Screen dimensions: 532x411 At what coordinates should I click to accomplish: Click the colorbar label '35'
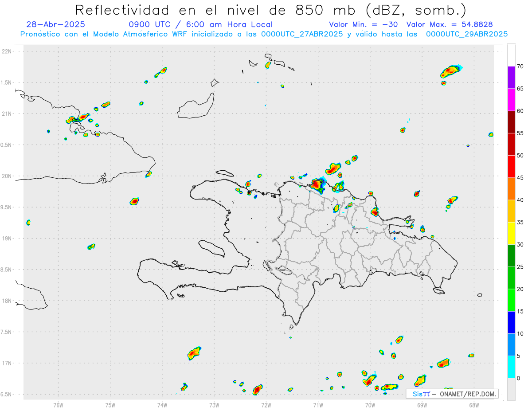coord(520,222)
